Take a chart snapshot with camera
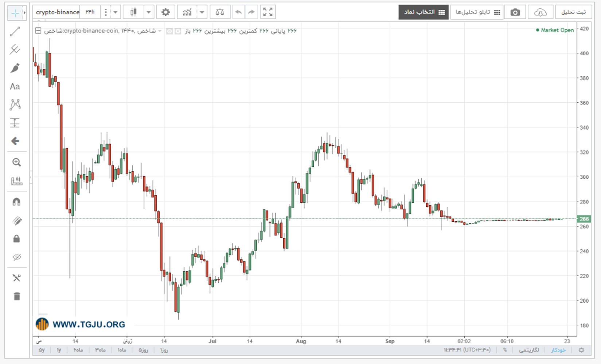 pyautogui.click(x=515, y=12)
